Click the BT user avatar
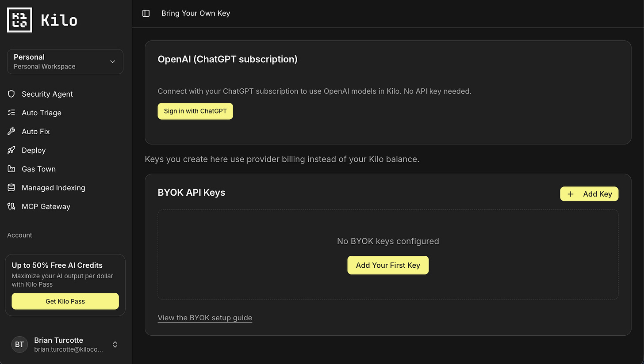The width and height of the screenshot is (644, 364). pos(19,345)
